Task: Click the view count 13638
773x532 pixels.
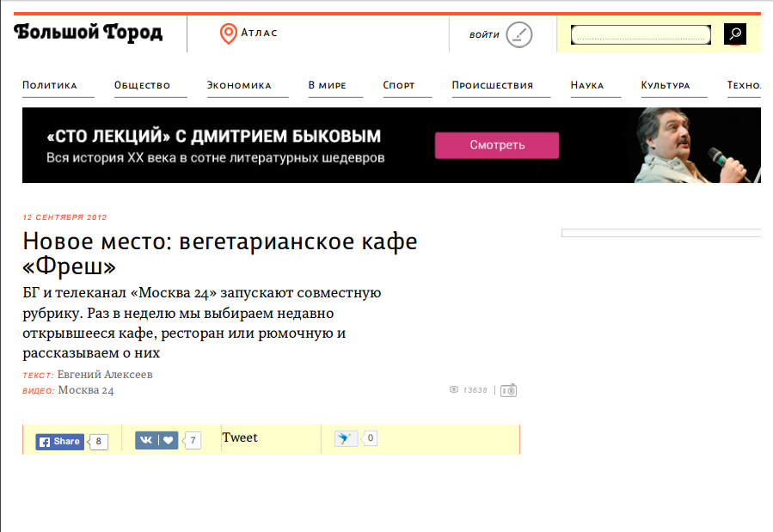Action: (475, 390)
